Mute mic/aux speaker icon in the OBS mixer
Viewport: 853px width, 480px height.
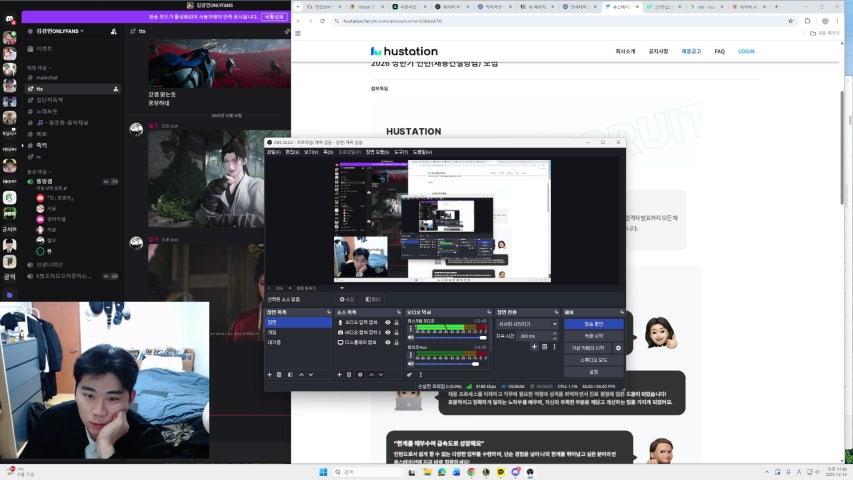tap(411, 364)
